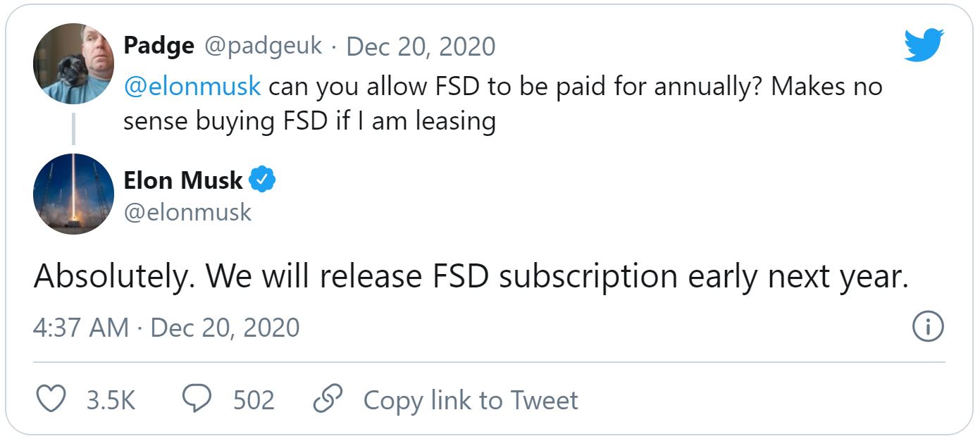980x441 pixels.
Task: Open the tweet info circle icon
Action: pos(927,327)
